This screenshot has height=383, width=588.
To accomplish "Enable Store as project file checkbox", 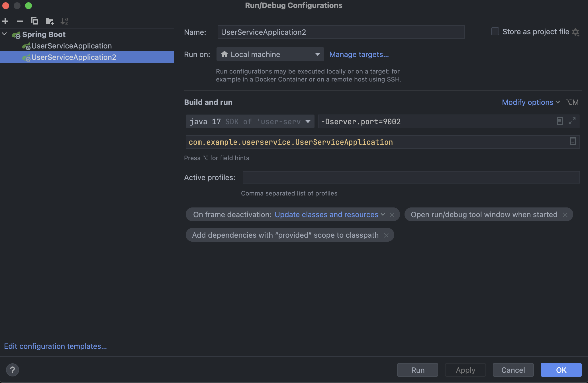I will [x=495, y=32].
